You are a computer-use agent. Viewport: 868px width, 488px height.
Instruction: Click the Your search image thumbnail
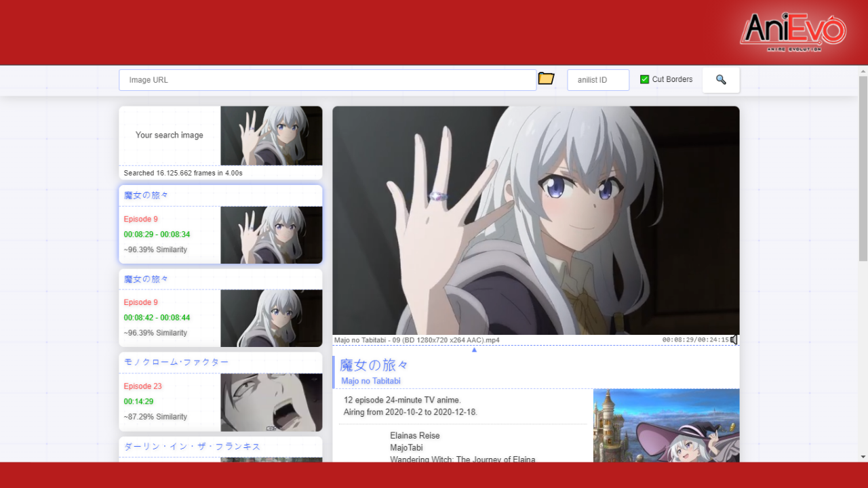(271, 136)
